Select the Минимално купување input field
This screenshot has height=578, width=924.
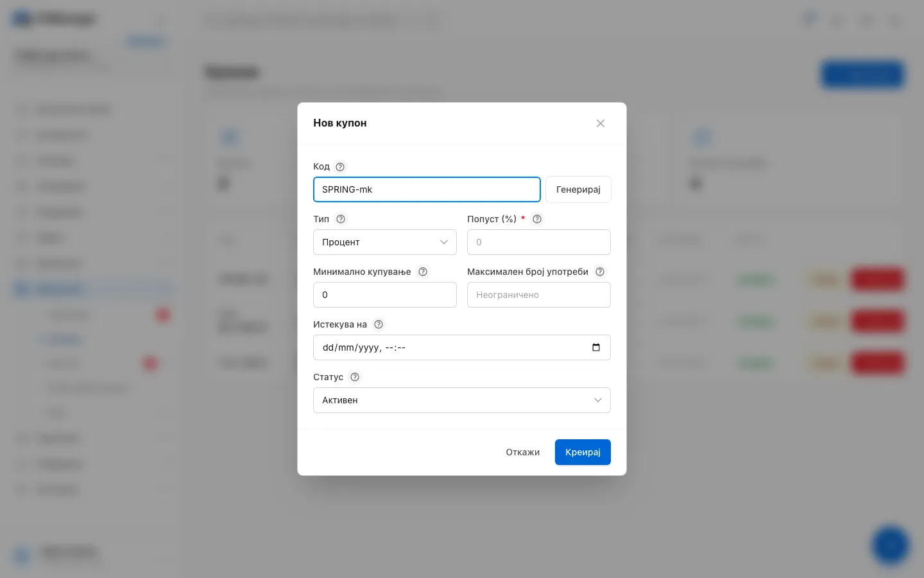385,295
